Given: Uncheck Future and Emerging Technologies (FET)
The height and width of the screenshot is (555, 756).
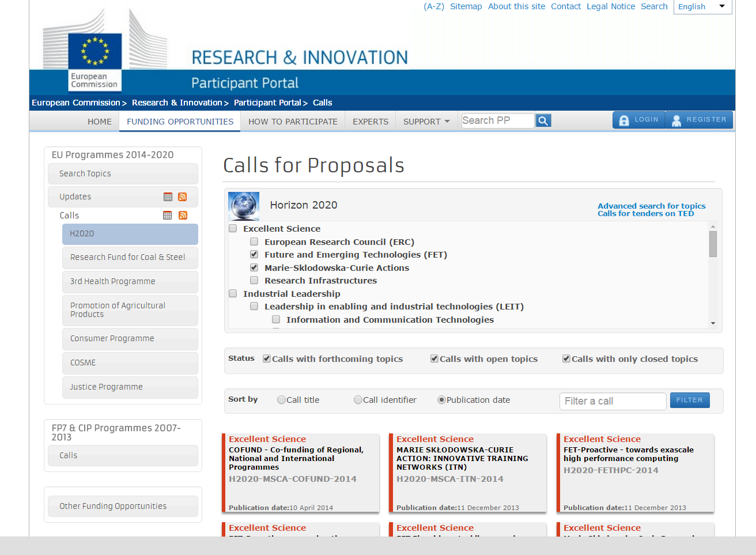Looking at the screenshot, I should coord(254,254).
